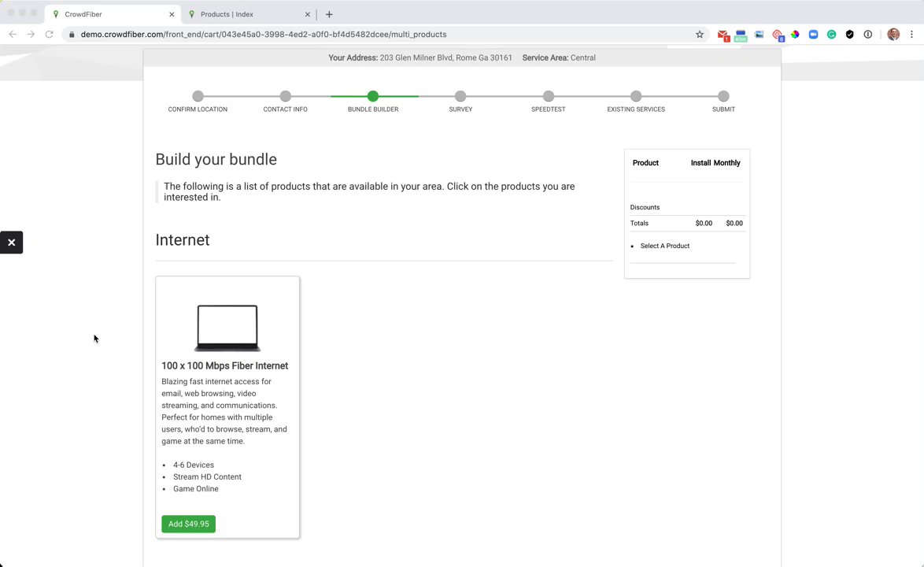Click the color wheel extension icon
Image resolution: width=924 pixels, height=567 pixels.
[795, 35]
